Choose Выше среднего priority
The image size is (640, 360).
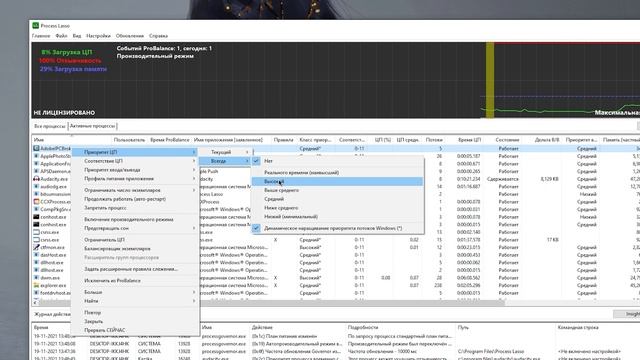(337, 190)
